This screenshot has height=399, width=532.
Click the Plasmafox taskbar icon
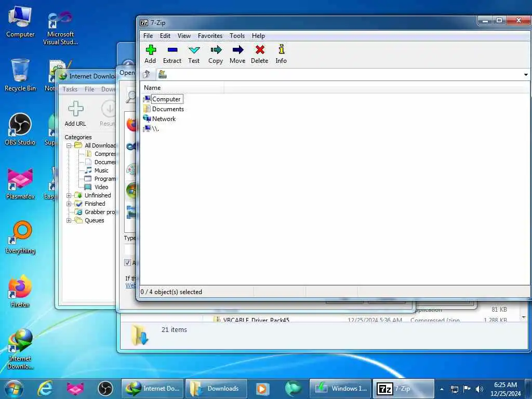tap(75, 389)
